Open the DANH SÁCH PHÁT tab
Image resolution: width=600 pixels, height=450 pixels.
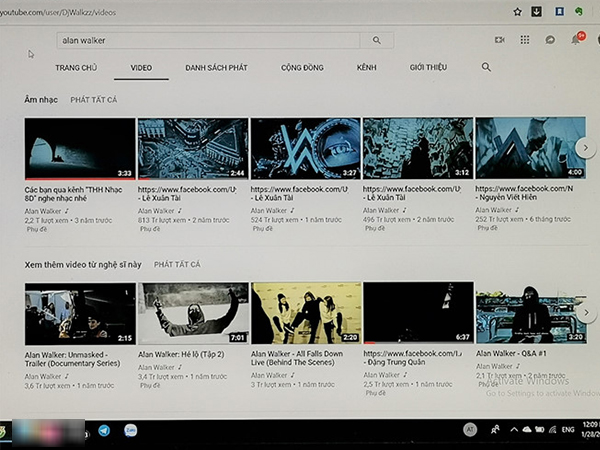[x=217, y=68]
